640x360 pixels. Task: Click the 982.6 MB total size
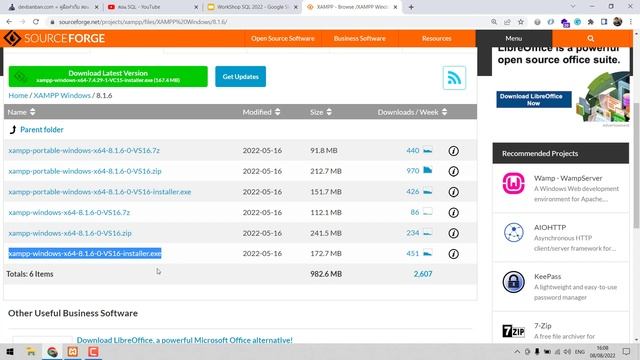(326, 274)
